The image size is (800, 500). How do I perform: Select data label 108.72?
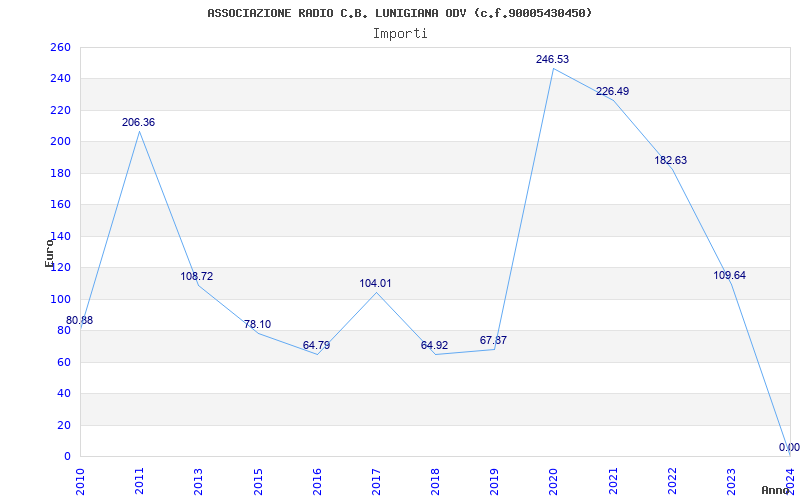coord(197,277)
